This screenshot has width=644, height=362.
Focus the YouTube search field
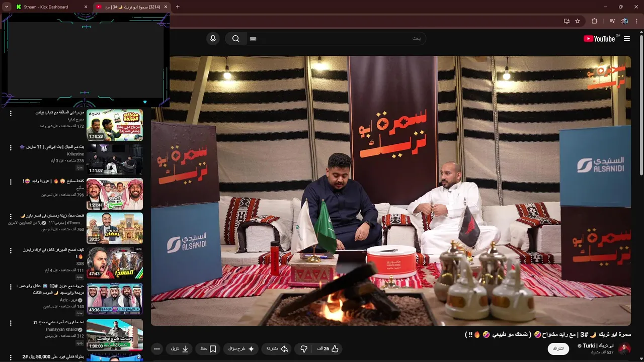(336, 39)
